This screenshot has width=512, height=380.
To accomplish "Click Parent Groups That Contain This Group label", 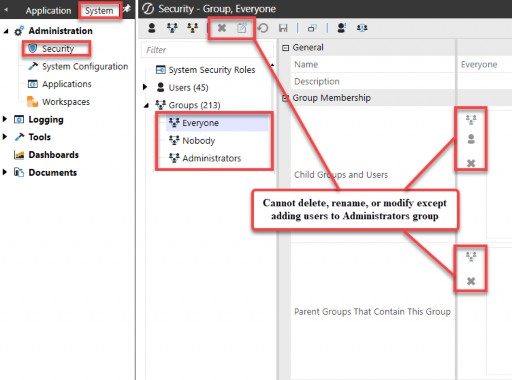I will pos(372,312).
